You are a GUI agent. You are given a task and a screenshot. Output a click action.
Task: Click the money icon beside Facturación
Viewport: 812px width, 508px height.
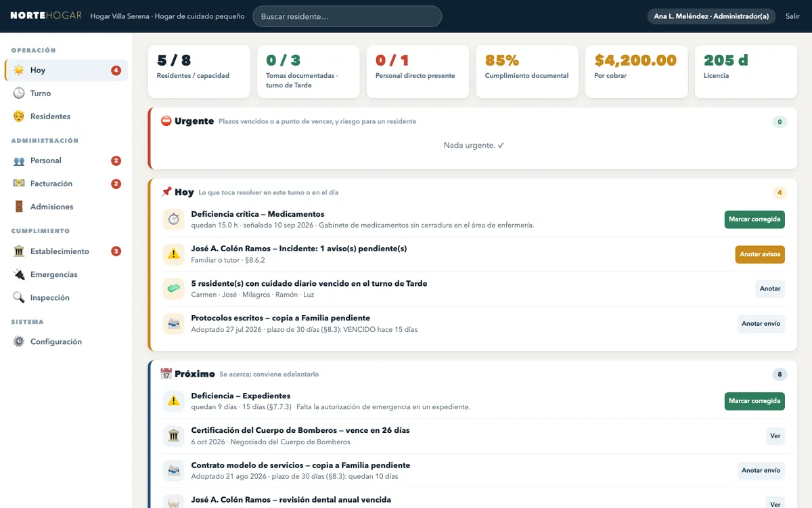click(x=19, y=184)
